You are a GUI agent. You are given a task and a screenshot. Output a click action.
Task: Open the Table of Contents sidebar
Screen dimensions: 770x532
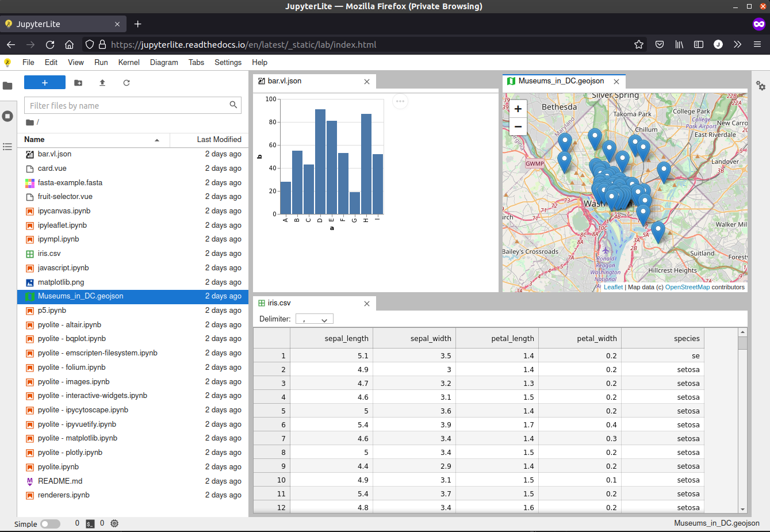[x=7, y=147]
